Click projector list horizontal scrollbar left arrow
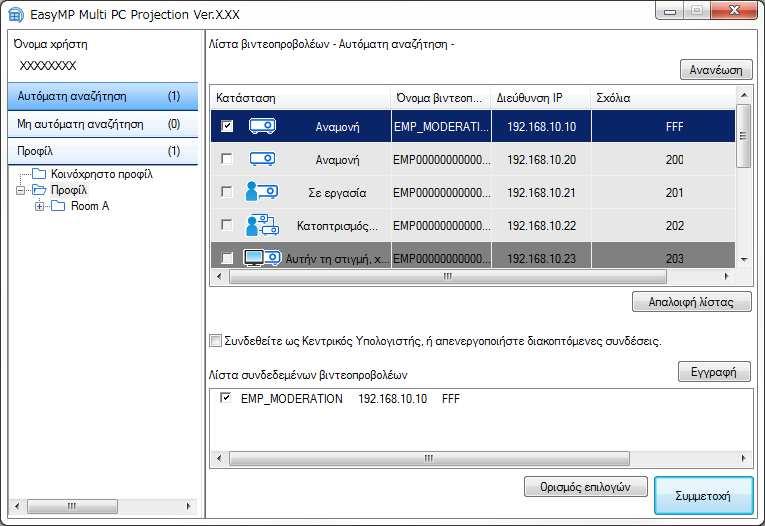This screenshot has height=526, width=765. pos(219,276)
